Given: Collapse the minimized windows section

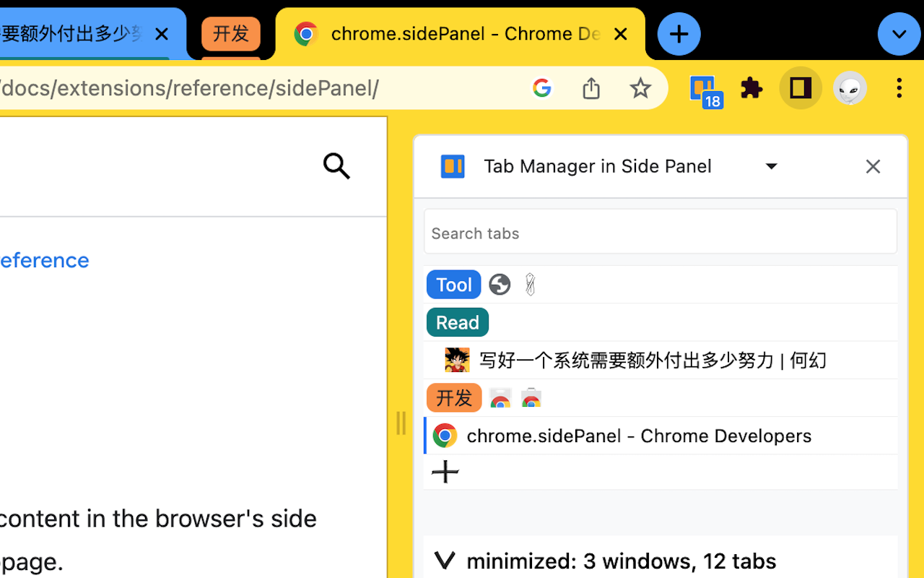Looking at the screenshot, I should pyautogui.click(x=445, y=560).
